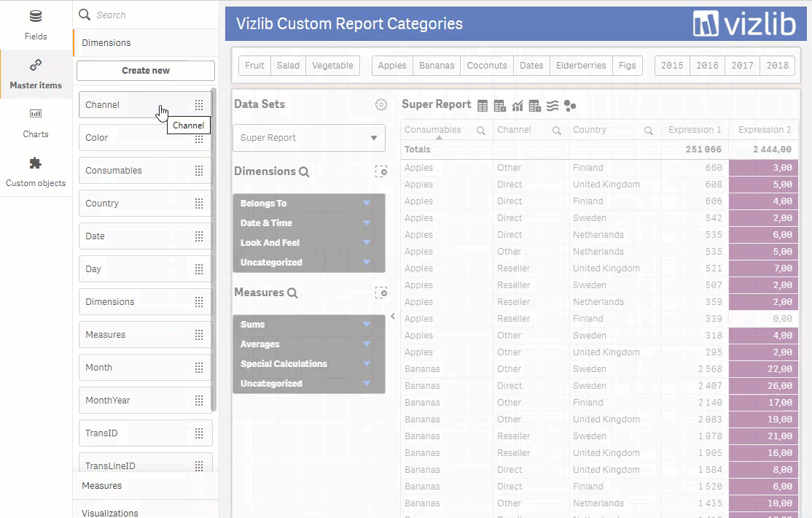This screenshot has height=518, width=812.
Task: Click the drag handle on Country item
Action: click(199, 204)
